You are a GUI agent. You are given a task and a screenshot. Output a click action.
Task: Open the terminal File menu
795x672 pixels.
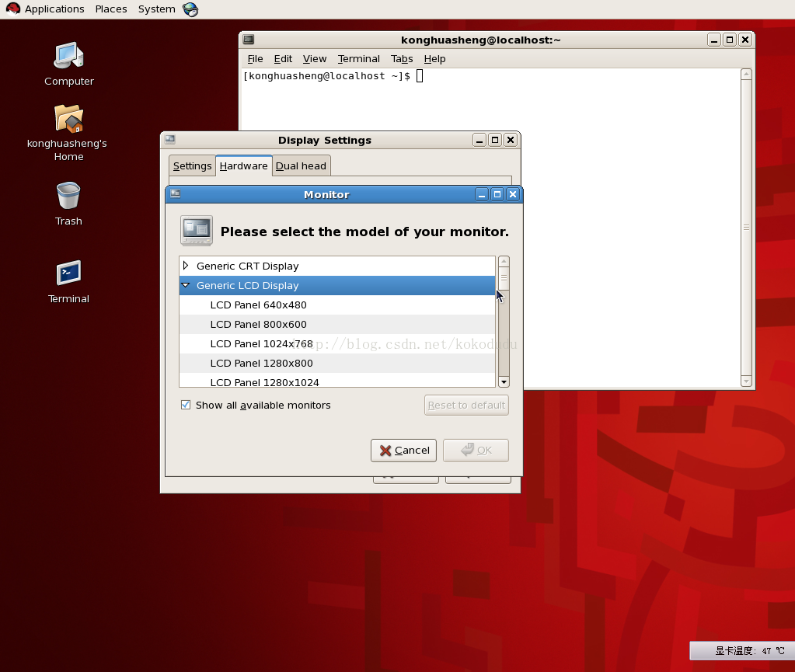pos(255,59)
